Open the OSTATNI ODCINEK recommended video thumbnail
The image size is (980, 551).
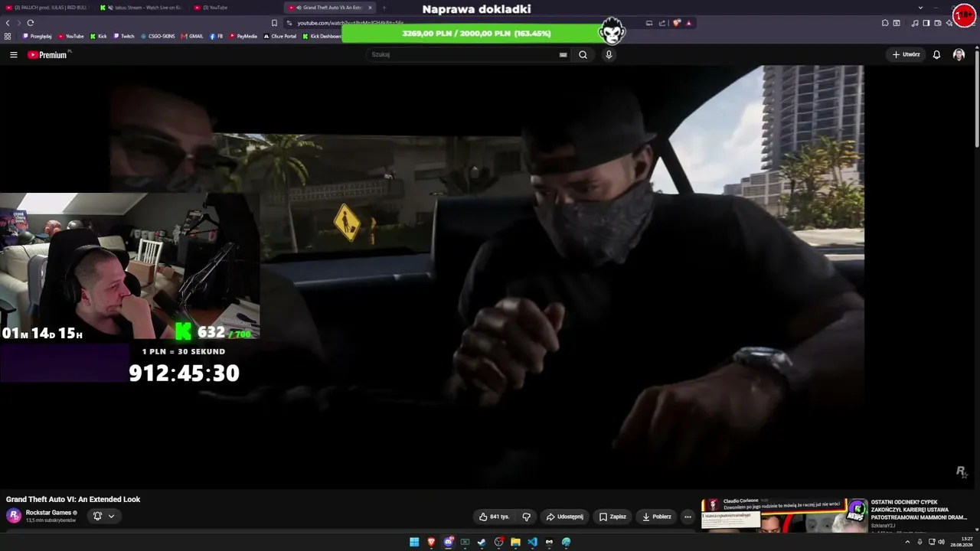pos(785,514)
